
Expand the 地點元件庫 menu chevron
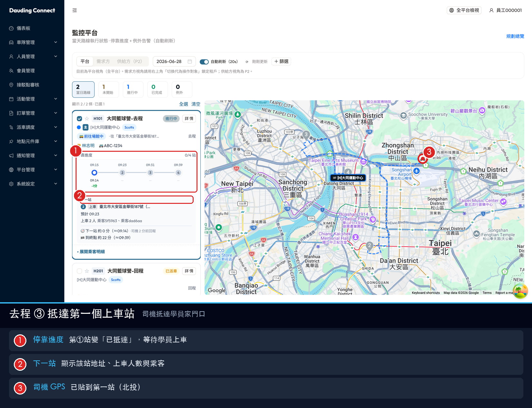coord(56,141)
